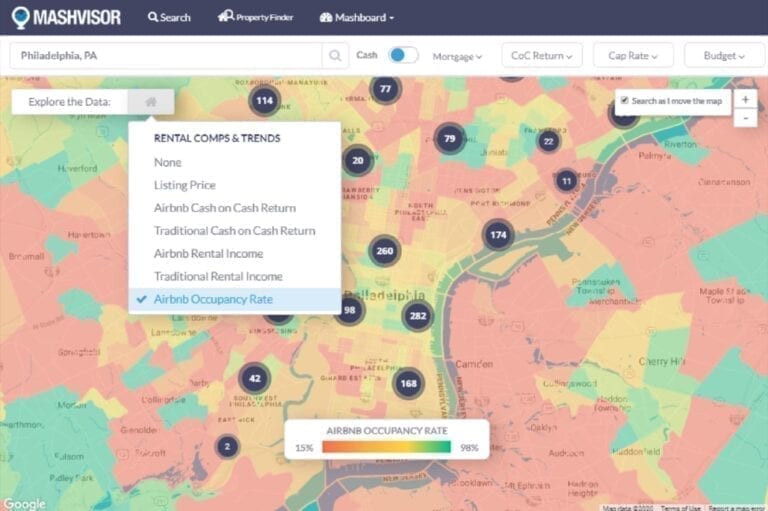Screen dimensions: 768x511
Task: Click the home icon beside Explore the Data
Action: click(151, 102)
